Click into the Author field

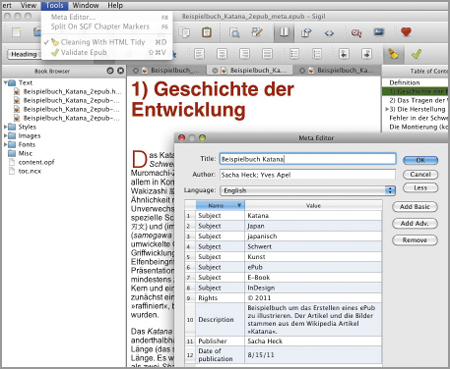(x=308, y=175)
